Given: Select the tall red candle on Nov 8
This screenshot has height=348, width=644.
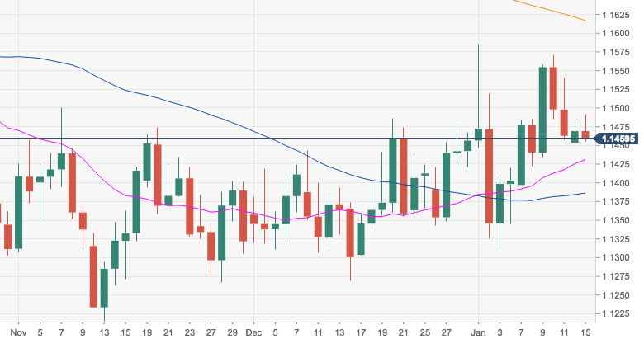Looking at the screenshot, I should tap(72, 182).
